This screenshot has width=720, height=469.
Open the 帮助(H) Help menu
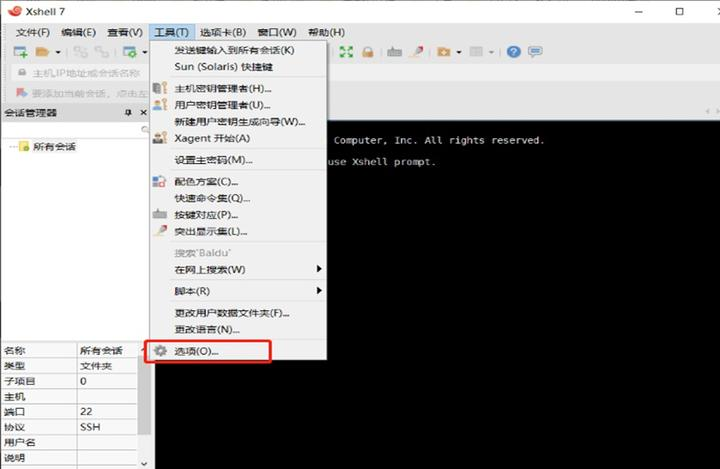point(326,33)
